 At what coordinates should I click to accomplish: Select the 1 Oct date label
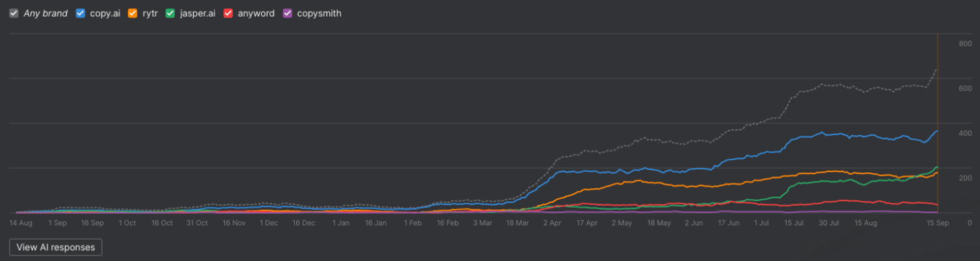(127, 223)
